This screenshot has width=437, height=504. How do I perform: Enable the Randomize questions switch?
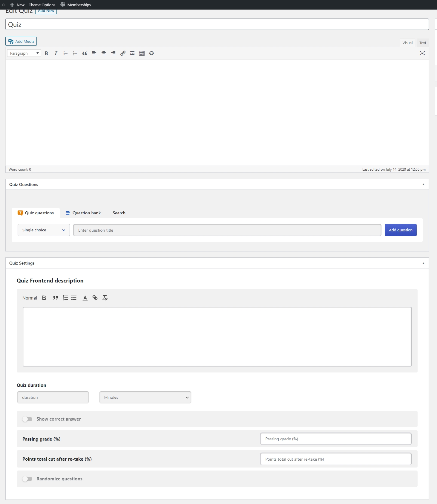click(27, 479)
